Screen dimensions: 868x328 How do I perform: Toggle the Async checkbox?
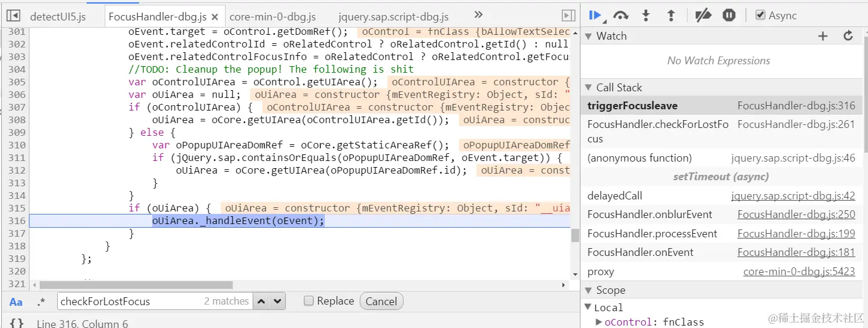(x=760, y=16)
